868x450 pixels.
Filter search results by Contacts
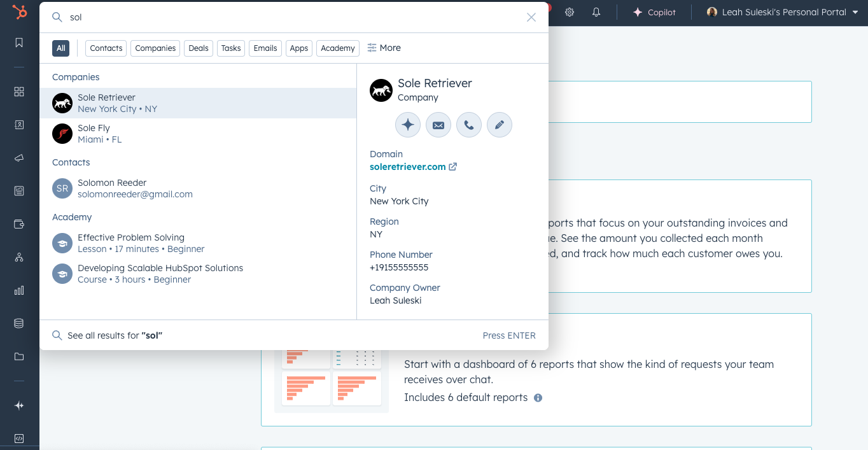click(106, 48)
